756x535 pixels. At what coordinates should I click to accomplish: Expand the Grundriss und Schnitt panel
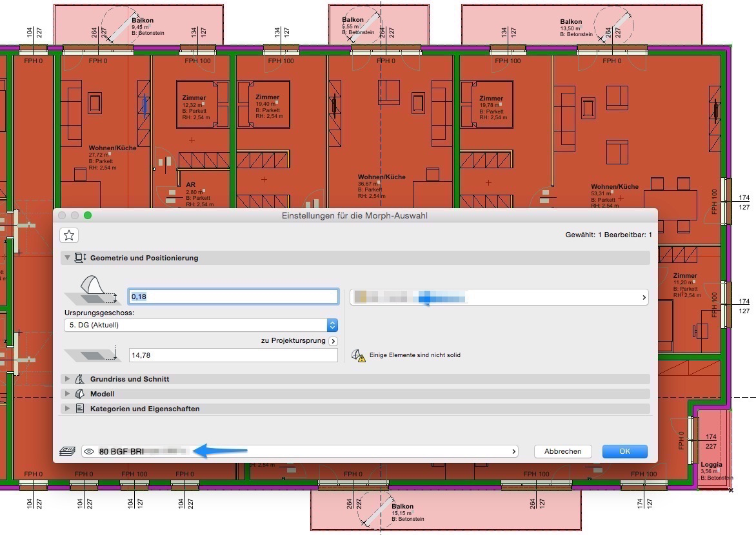(x=67, y=379)
